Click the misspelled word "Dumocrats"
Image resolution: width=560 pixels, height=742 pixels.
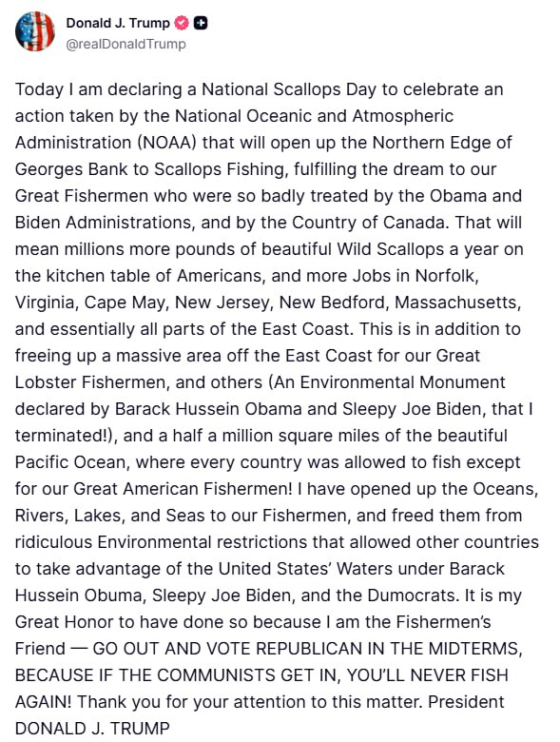coord(413,596)
